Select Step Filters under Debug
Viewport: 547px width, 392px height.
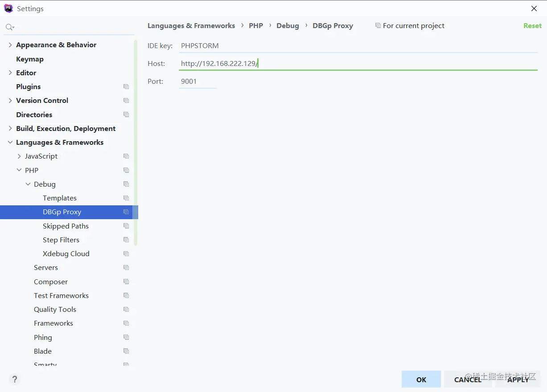tap(61, 240)
